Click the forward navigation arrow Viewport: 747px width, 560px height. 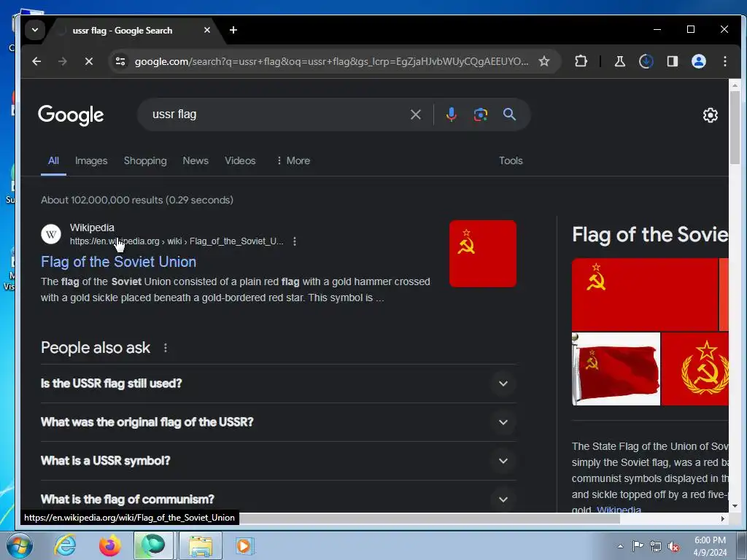(63, 61)
